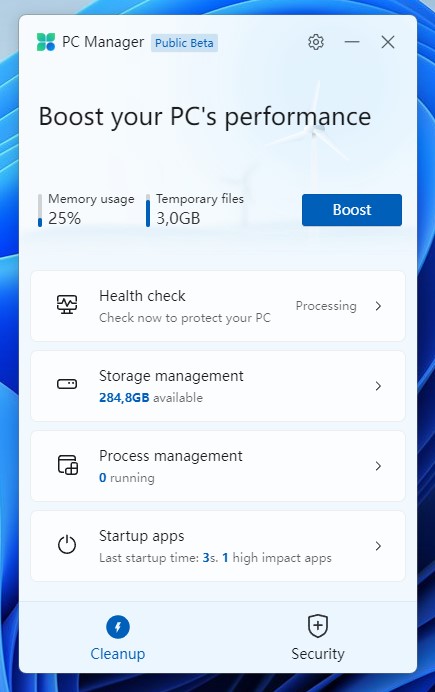
Task: Expand Storage management with its chevron
Action: 378,386
